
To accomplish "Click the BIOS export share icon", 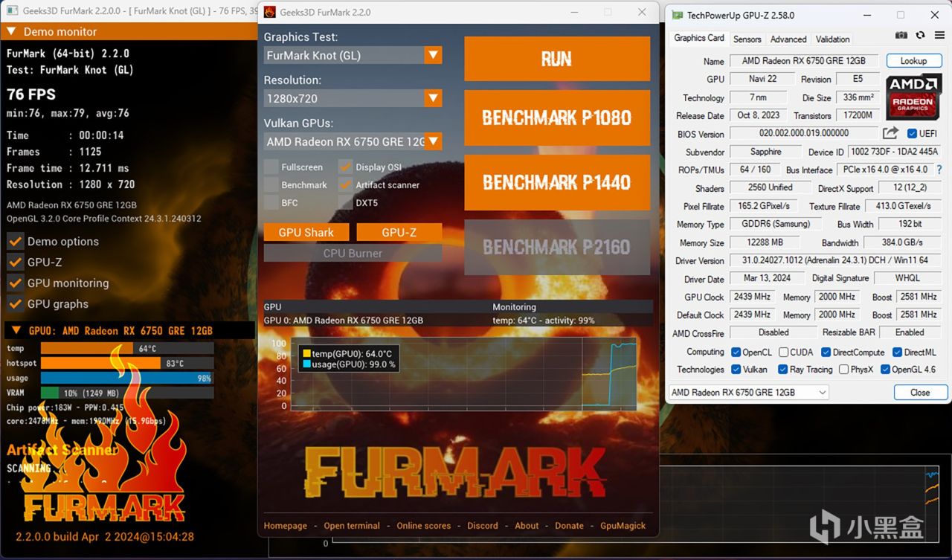I will [890, 133].
